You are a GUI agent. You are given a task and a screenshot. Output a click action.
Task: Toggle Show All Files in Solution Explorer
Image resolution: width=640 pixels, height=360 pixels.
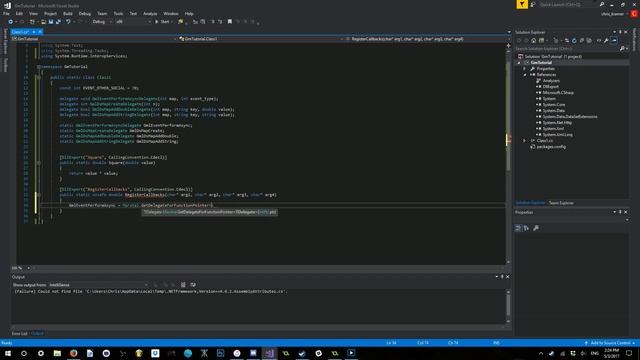[589, 40]
